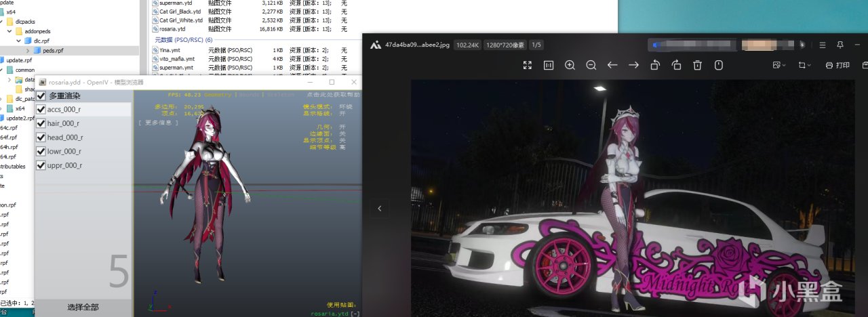868x317 pixels.
Task: Click the mouse-shaped icon in viewer toolbar
Action: pyautogui.click(x=719, y=65)
